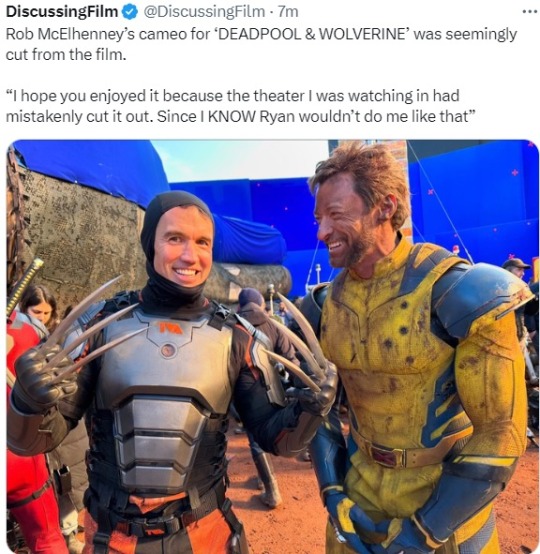Click the words 'cut from the film.'
This screenshot has width=540, height=554.
pyautogui.click(x=66, y=55)
